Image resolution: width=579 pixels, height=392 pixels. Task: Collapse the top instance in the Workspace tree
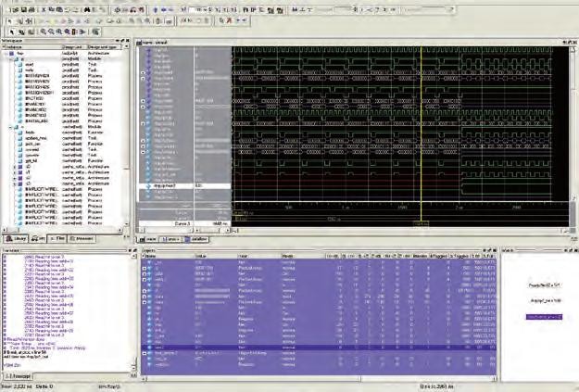[6, 54]
